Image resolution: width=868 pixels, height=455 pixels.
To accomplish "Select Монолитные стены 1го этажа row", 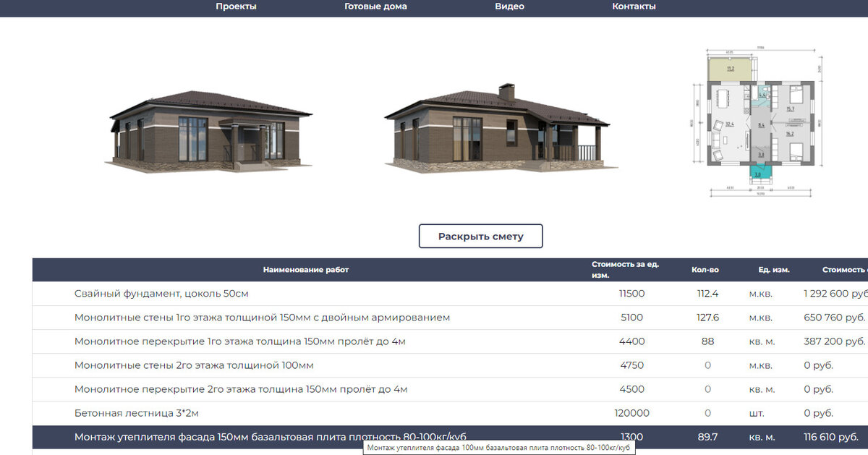I will pos(450,318).
